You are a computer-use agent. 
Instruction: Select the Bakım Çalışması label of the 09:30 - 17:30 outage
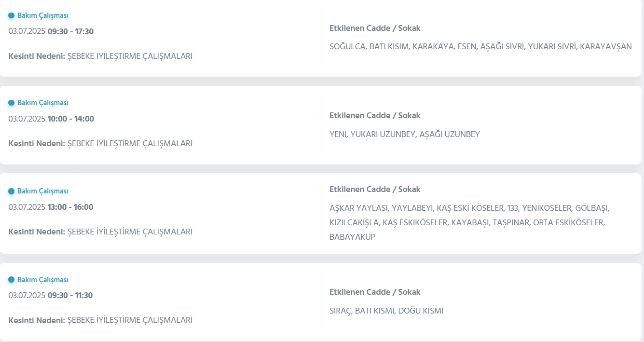click(43, 15)
